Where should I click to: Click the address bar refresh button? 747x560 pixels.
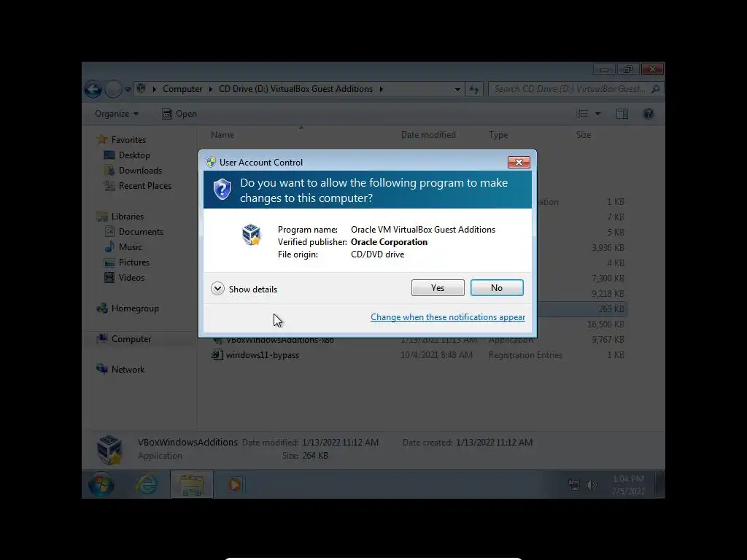point(474,89)
